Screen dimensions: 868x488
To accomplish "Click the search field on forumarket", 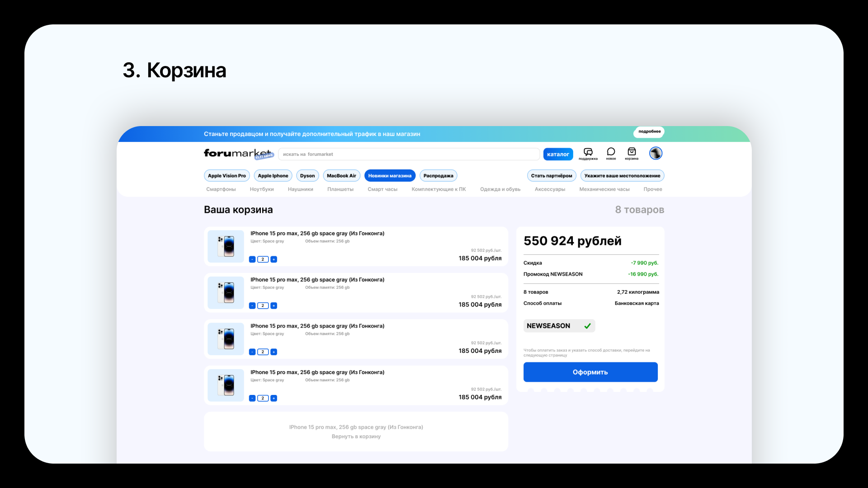I will point(408,155).
